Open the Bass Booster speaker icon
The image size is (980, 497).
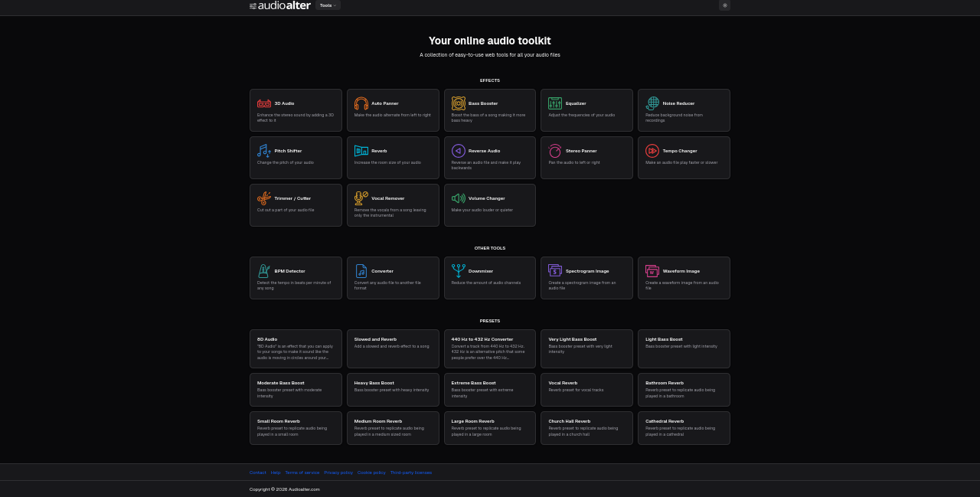[x=459, y=103]
